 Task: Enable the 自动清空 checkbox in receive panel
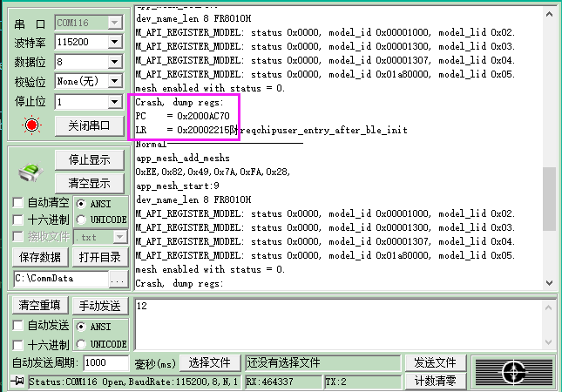pos(18,203)
